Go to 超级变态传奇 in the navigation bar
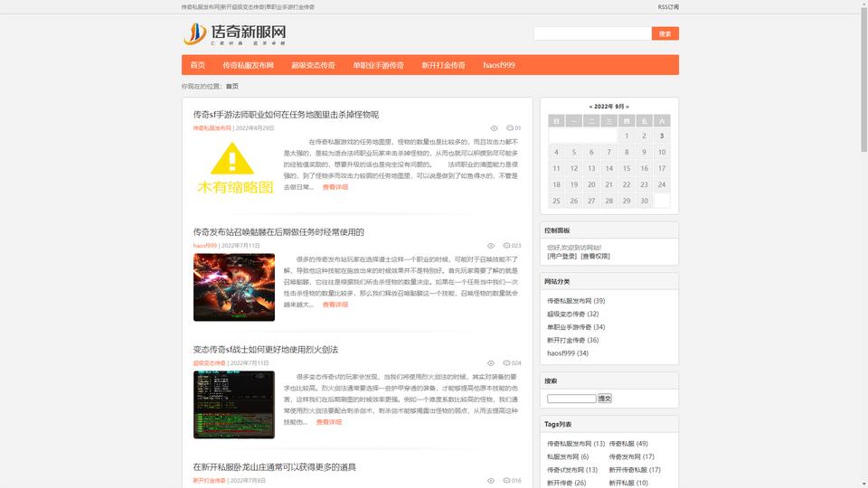868x488 pixels. (314, 65)
